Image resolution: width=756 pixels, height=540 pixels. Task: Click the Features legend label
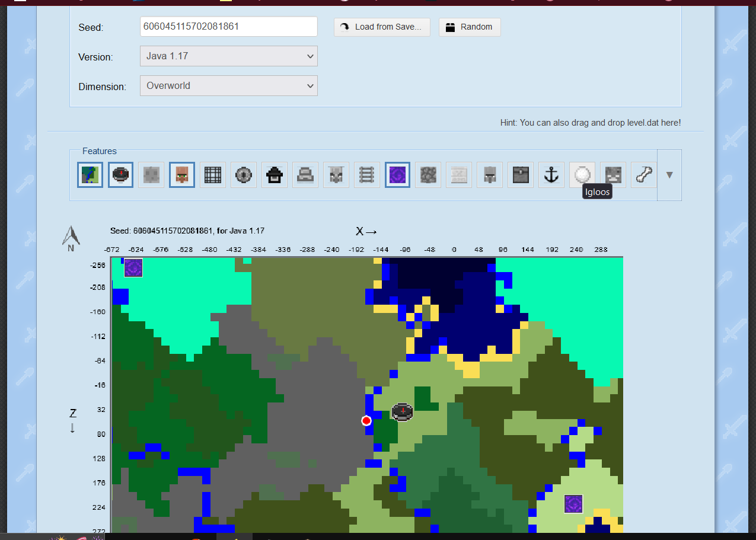point(100,151)
